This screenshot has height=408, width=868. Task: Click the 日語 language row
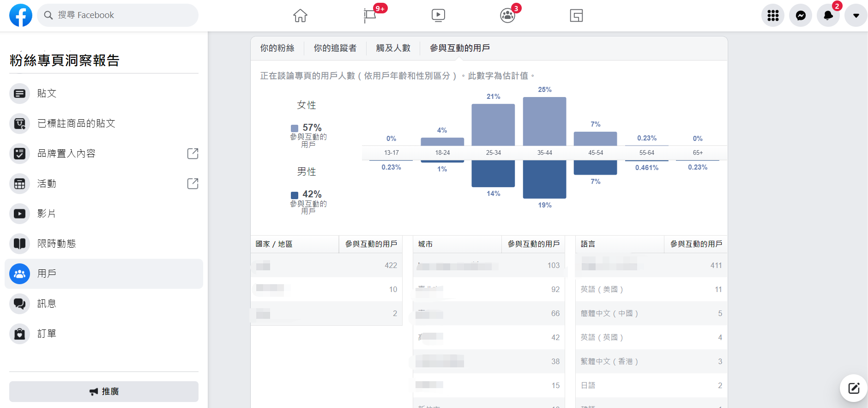click(651, 385)
